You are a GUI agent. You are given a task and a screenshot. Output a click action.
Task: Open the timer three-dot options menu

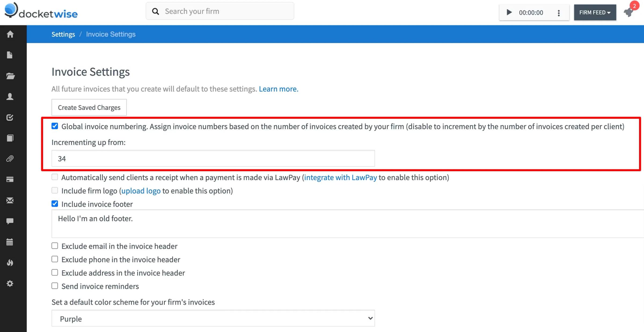559,12
